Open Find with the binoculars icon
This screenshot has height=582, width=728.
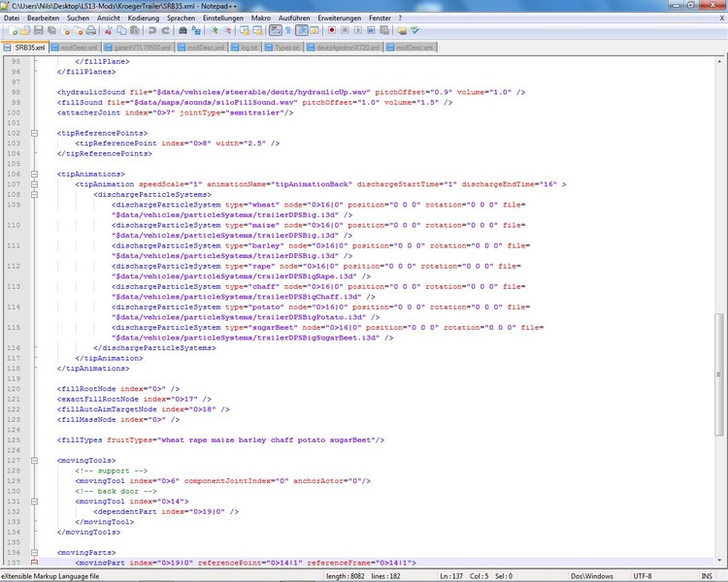[x=182, y=31]
